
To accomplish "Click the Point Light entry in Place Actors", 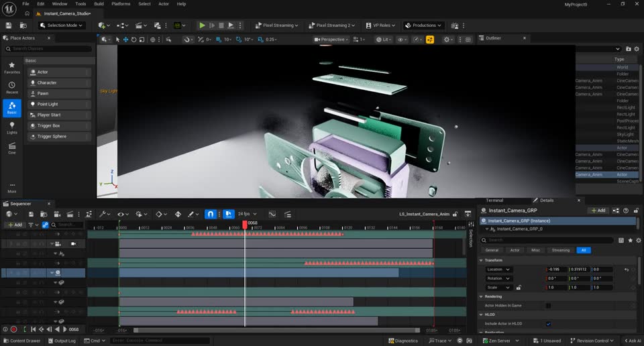I will 60,104.
